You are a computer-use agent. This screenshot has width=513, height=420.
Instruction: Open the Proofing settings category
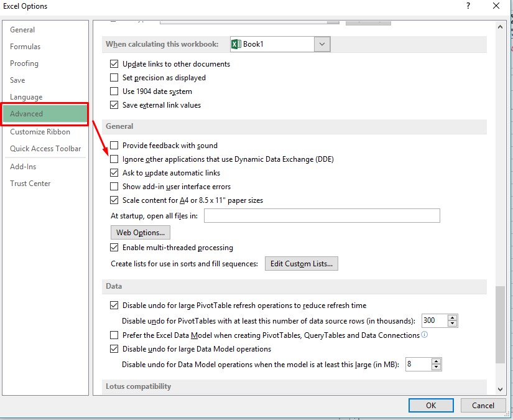pyautogui.click(x=24, y=63)
